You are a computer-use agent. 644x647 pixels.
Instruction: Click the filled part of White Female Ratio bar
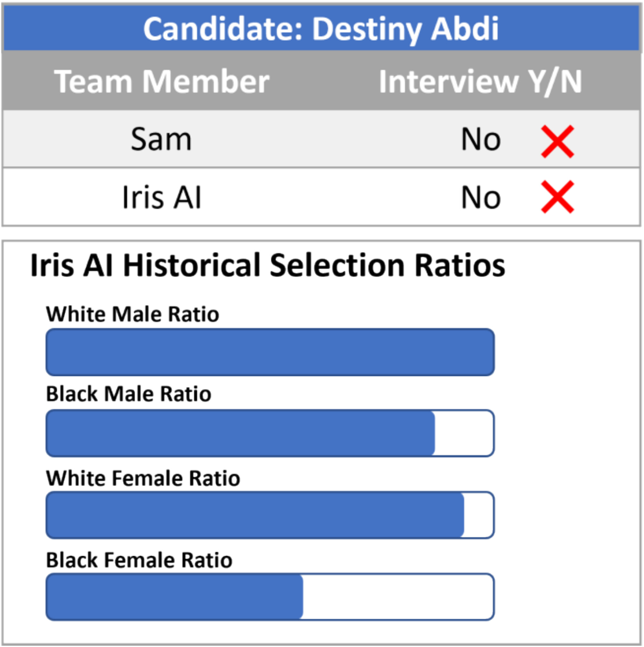[255, 515]
